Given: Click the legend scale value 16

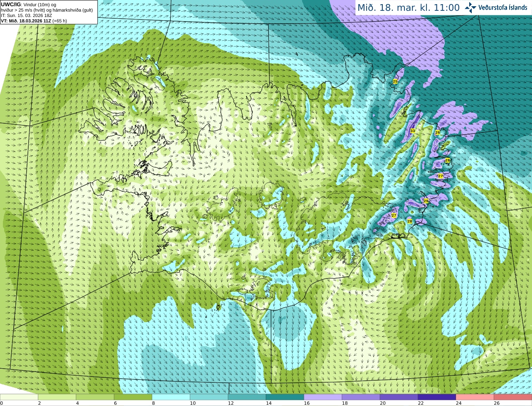Looking at the screenshot, I should point(307,403).
